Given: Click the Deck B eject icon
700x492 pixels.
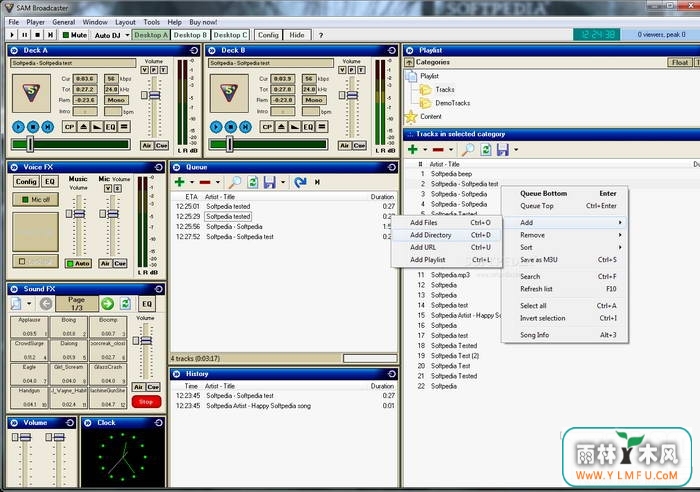Looking at the screenshot, I should [281, 127].
